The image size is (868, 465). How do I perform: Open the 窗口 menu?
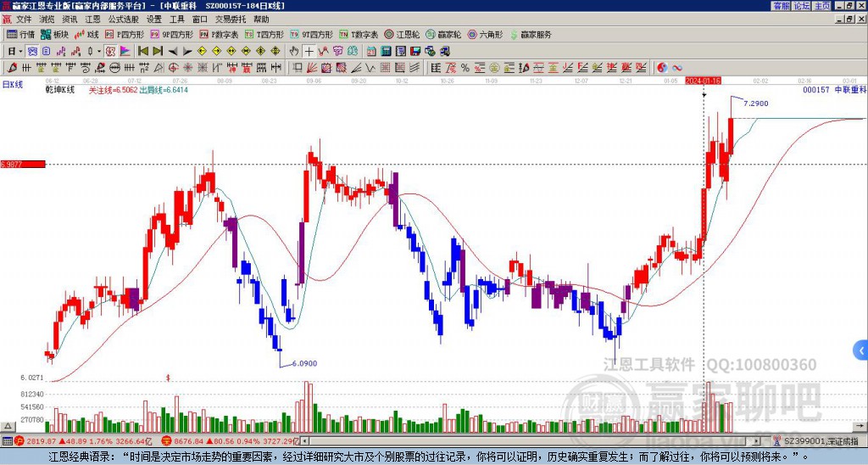pyautogui.click(x=200, y=20)
